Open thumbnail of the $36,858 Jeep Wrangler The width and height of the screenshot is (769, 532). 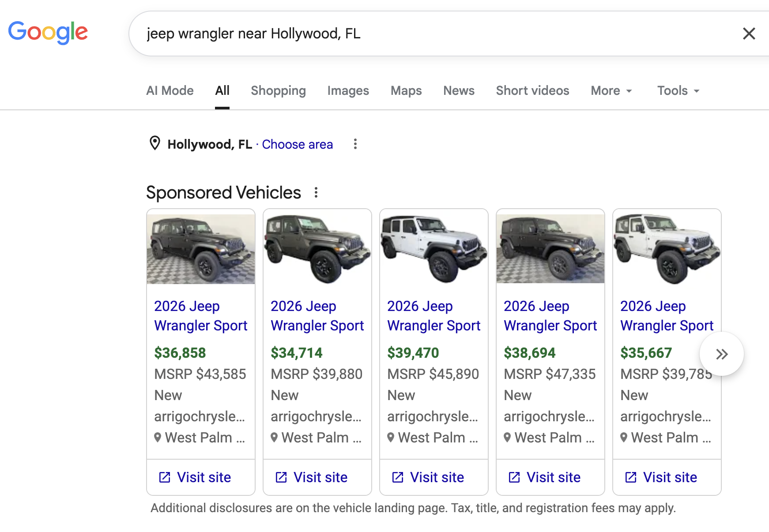(201, 249)
